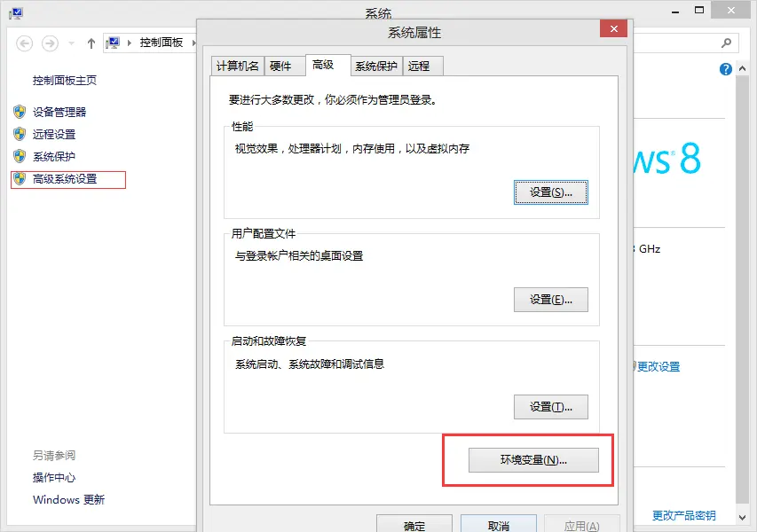Confirm with the 确定 button
The width and height of the screenshot is (757, 532).
coord(414,524)
